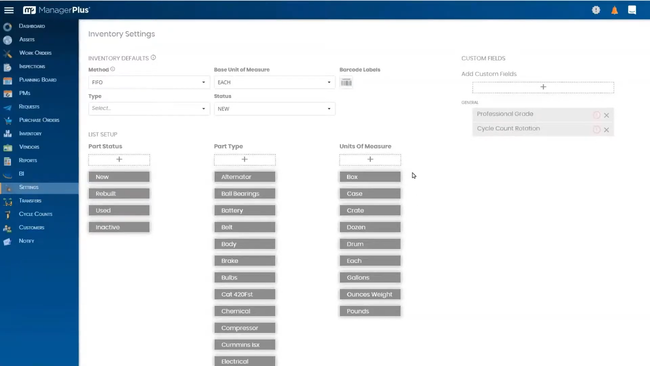Select the Rebuilt part status
650x366 pixels.
pos(119,194)
